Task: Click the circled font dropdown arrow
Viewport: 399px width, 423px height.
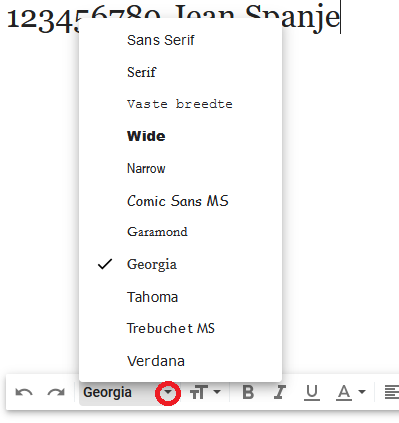Action: 168,393
